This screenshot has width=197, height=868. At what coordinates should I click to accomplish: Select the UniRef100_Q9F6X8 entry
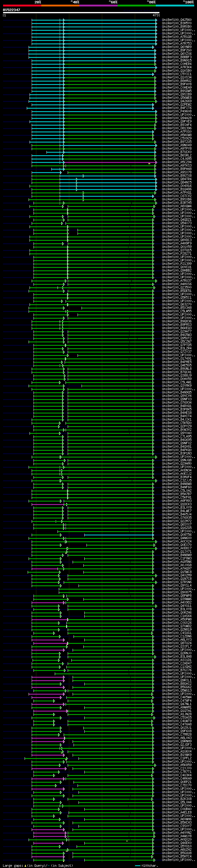click(x=176, y=731)
